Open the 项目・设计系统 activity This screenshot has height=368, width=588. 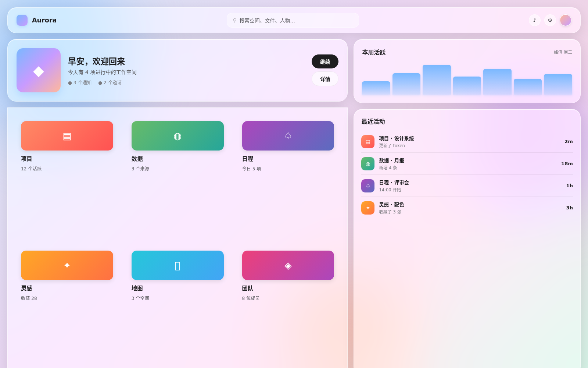pyautogui.click(x=467, y=142)
